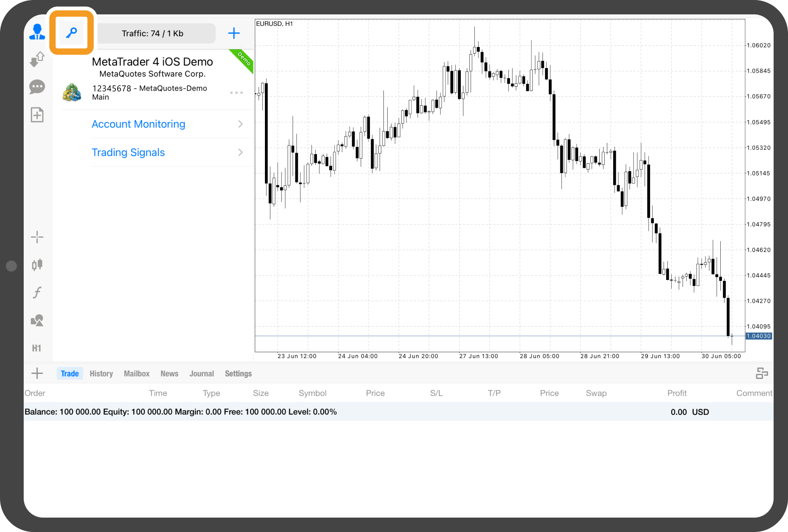Tap the plus icon beside Trade tab
This screenshot has width=788, height=532.
coord(37,373)
